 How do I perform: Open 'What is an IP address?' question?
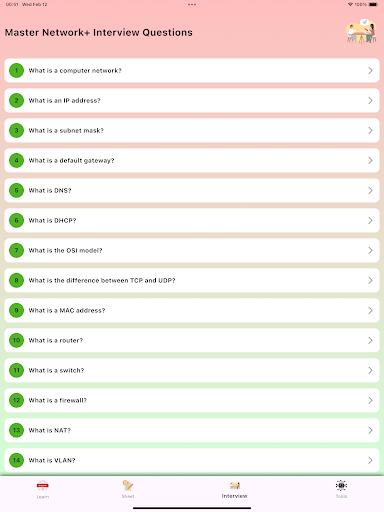[192, 100]
